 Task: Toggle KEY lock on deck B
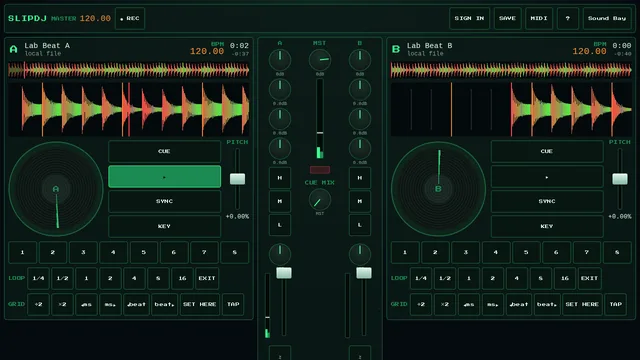(x=547, y=226)
